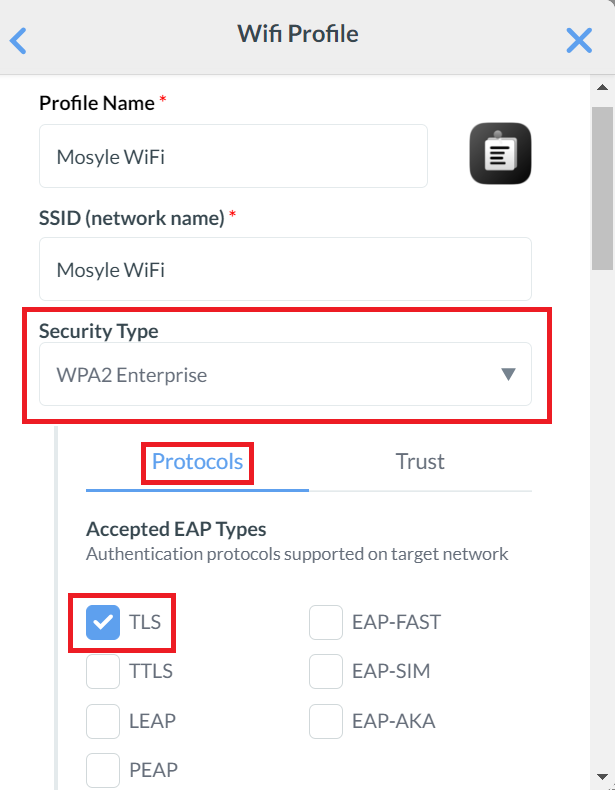Edit the Profile Name field
The image size is (615, 790).
[x=233, y=156]
